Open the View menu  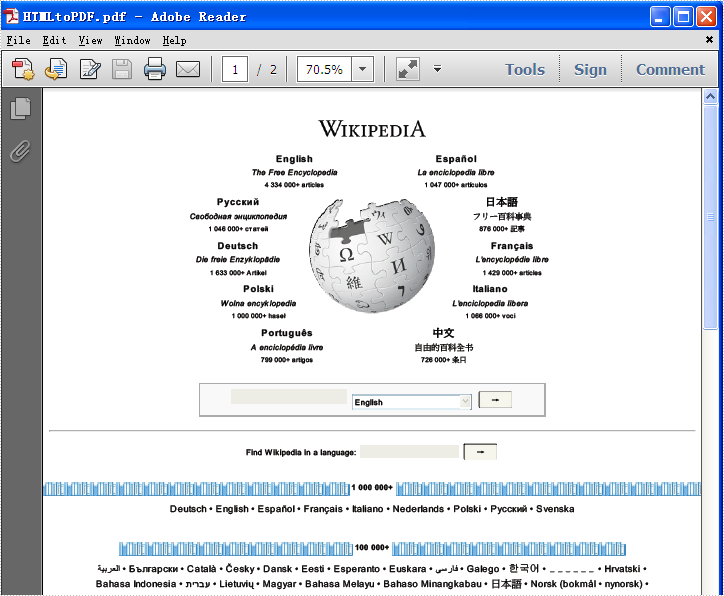pos(90,41)
